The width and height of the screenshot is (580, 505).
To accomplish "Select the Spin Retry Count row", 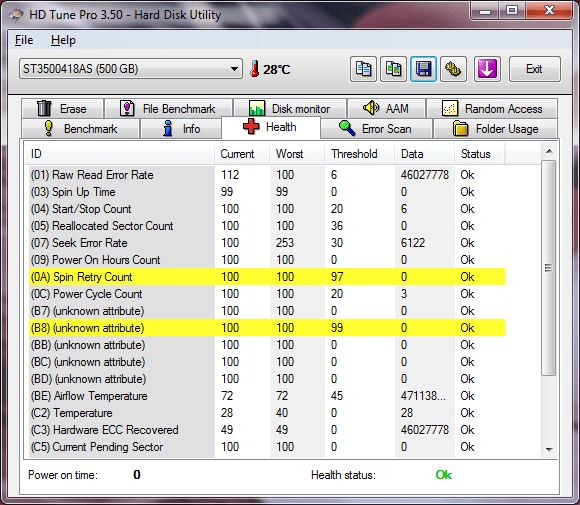I will point(267,277).
